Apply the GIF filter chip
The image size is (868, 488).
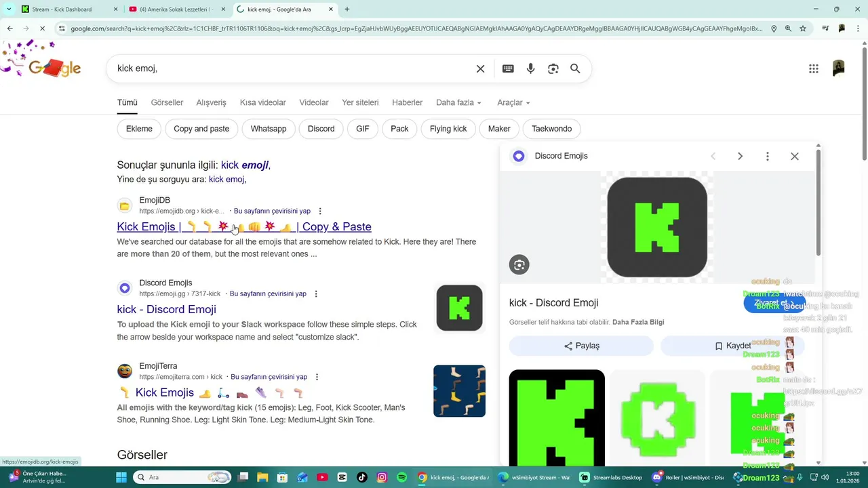363,129
